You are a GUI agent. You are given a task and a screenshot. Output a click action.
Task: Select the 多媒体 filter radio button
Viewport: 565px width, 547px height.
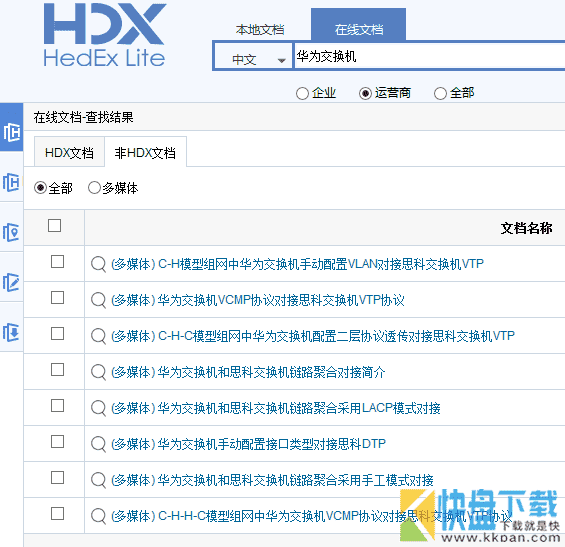pos(94,188)
